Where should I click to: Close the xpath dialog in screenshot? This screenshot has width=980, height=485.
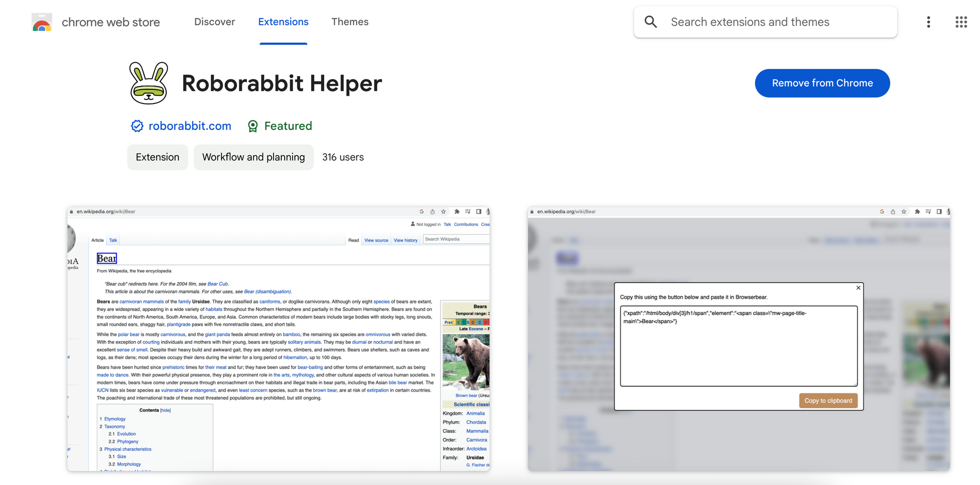(858, 288)
